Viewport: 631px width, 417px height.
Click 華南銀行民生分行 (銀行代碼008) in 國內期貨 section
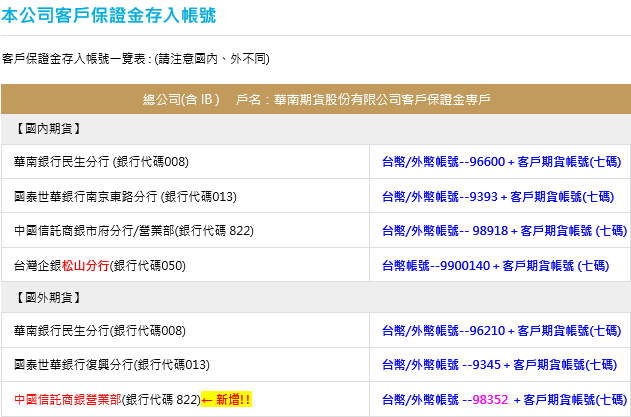point(101,162)
